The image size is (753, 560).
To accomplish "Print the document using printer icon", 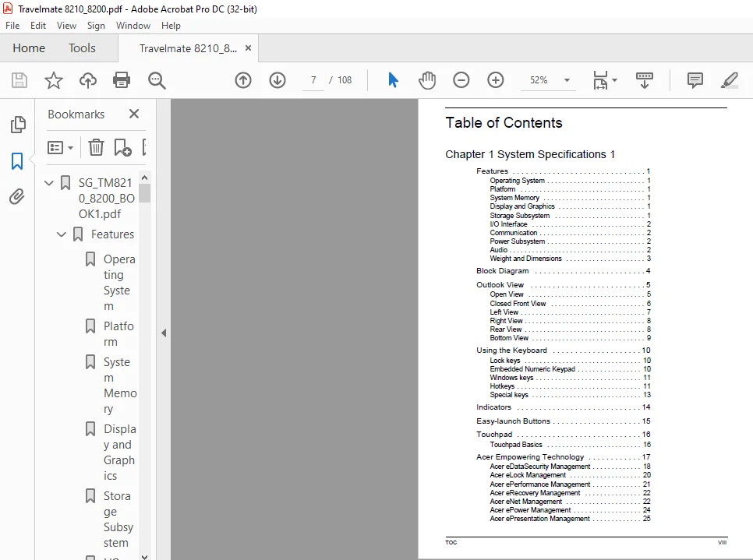I will click(x=122, y=80).
